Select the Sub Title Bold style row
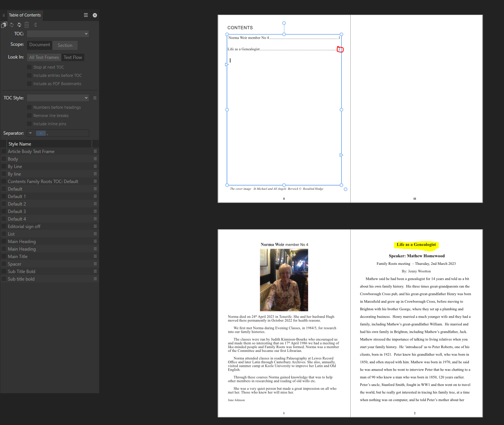 coord(21,271)
